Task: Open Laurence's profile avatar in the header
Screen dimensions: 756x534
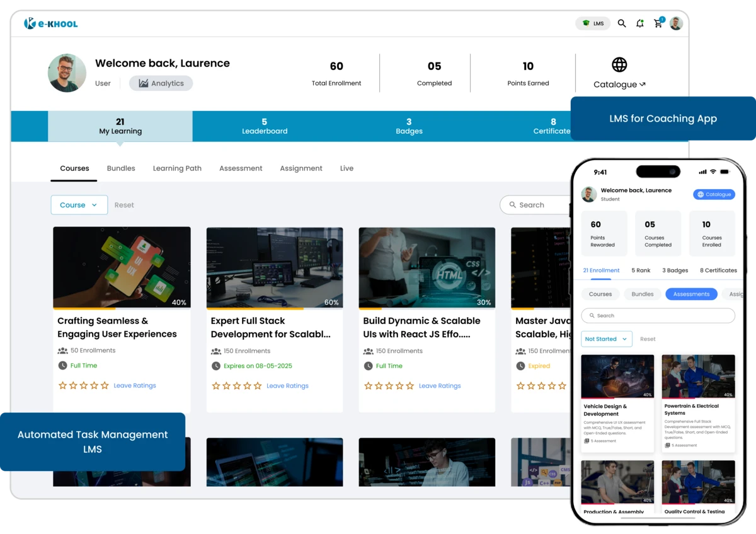Action: pos(675,23)
